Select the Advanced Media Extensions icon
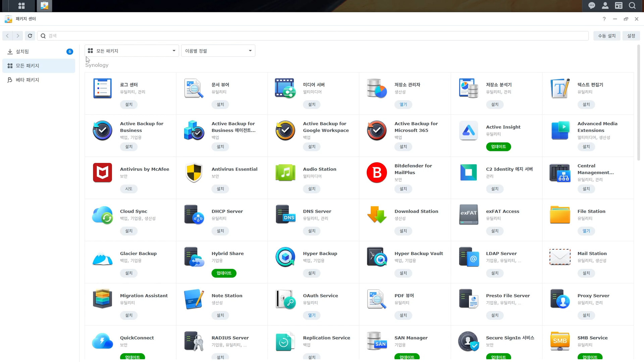This screenshot has height=362, width=644. pyautogui.click(x=560, y=130)
